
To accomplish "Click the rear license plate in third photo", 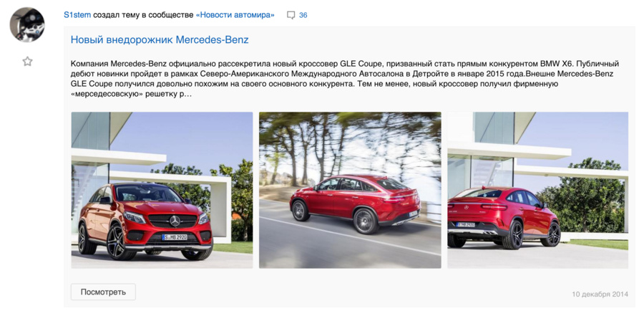I will 466,225.
